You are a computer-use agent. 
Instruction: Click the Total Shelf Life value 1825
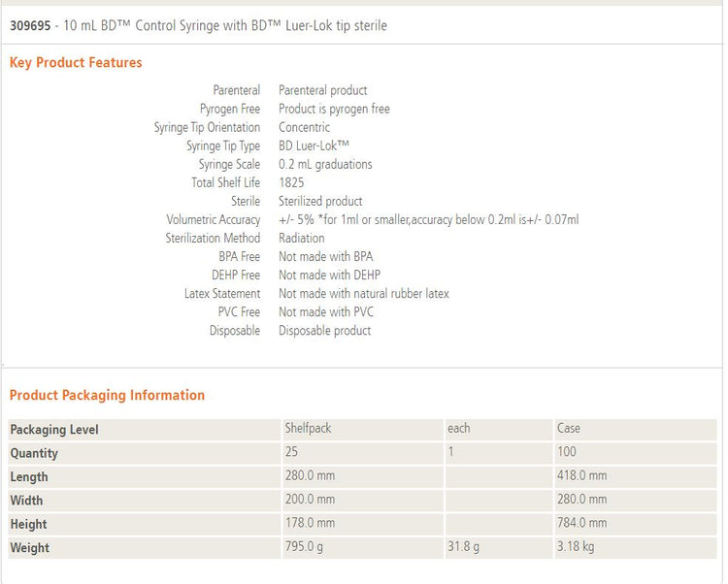click(291, 182)
